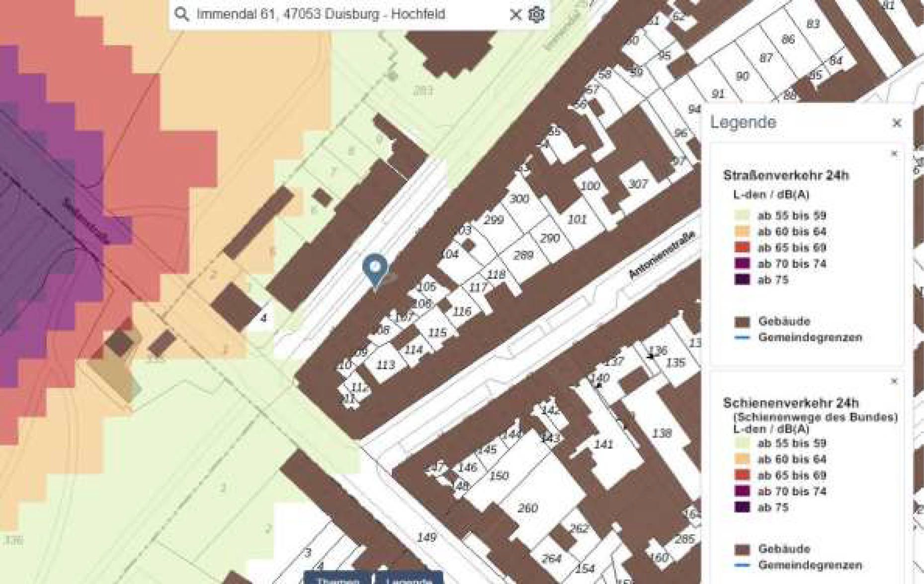The image size is (924, 584).
Task: Click the magnifier search icon
Action: tap(182, 14)
